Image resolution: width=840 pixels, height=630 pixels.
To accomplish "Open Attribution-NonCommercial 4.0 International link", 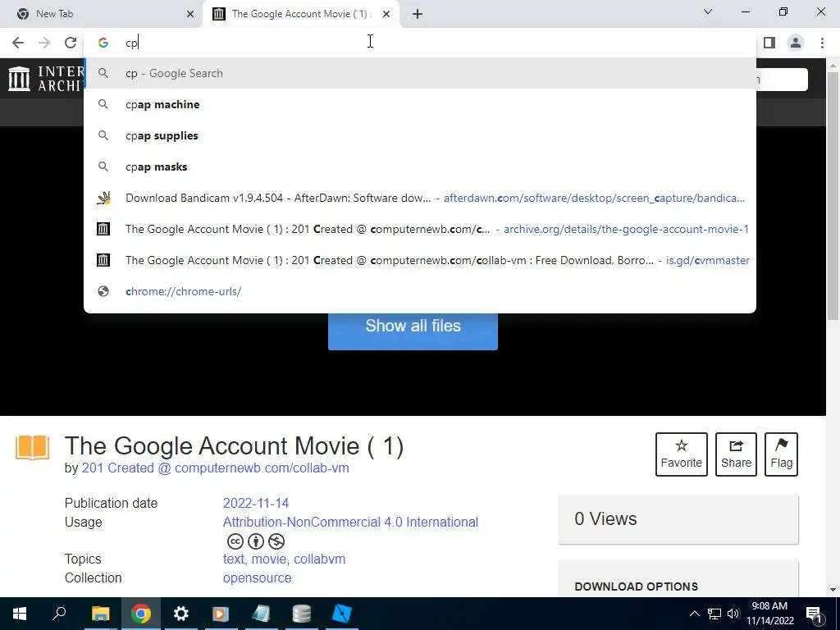I will coord(350,522).
